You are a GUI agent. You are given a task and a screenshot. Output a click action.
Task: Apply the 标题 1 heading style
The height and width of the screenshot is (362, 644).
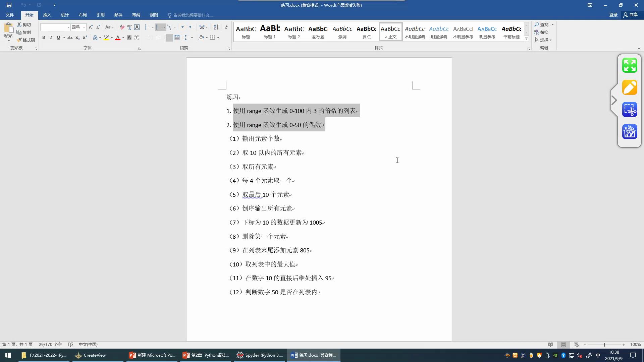click(270, 32)
